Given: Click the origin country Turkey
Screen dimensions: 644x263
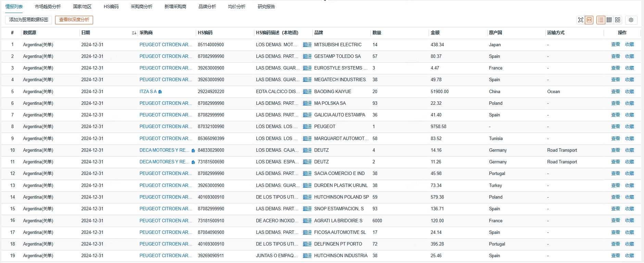Looking at the screenshot, I should [x=495, y=185].
